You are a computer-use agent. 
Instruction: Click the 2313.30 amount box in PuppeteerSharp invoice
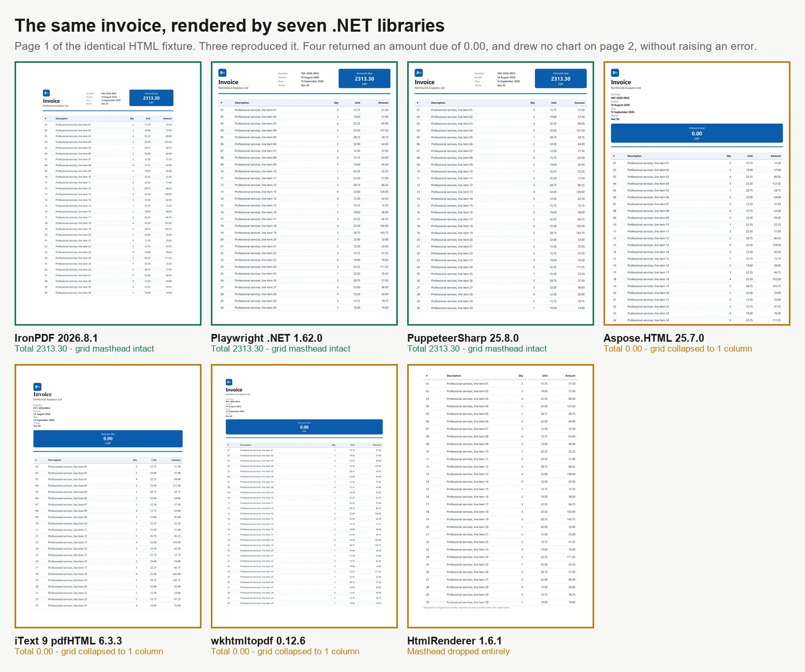(560, 78)
